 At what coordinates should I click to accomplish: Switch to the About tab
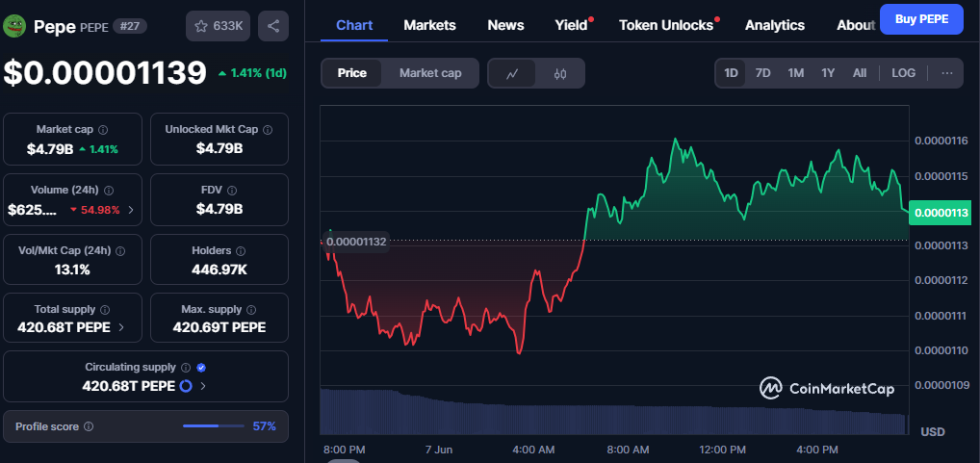(x=856, y=26)
